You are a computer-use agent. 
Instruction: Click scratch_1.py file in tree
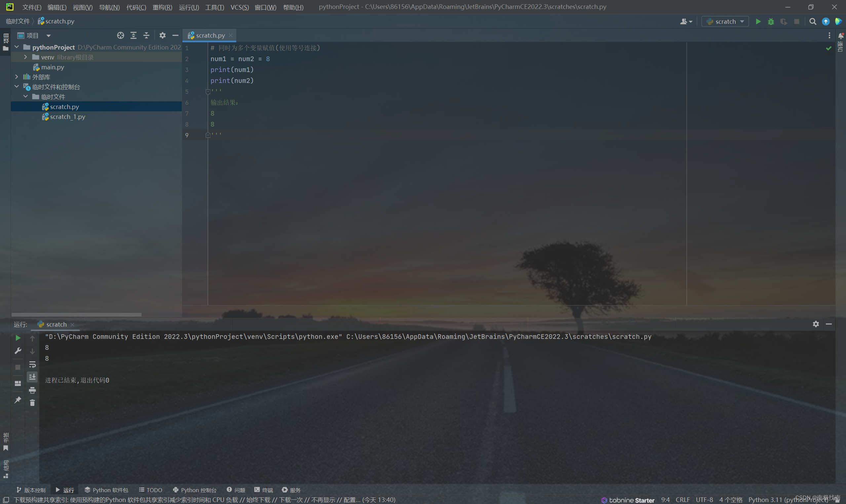tap(68, 116)
